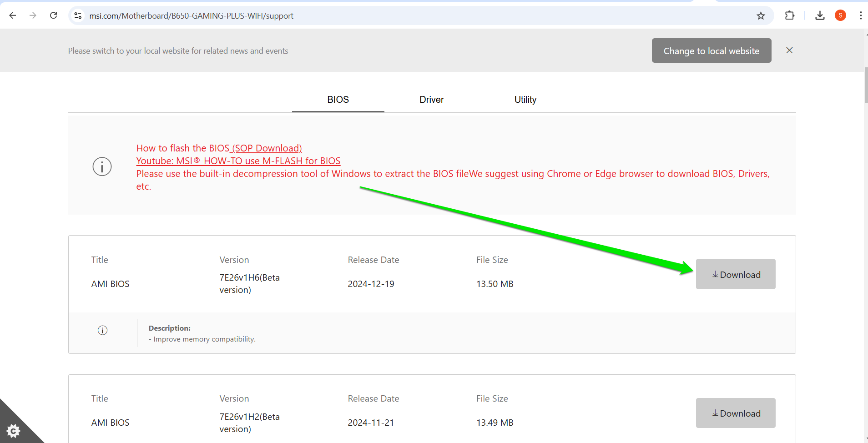
Task: Open the browser extensions puzzle icon
Action: pyautogui.click(x=790, y=15)
